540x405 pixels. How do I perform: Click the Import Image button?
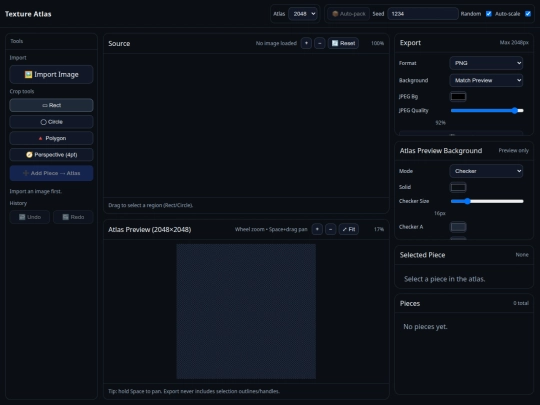(x=51, y=74)
